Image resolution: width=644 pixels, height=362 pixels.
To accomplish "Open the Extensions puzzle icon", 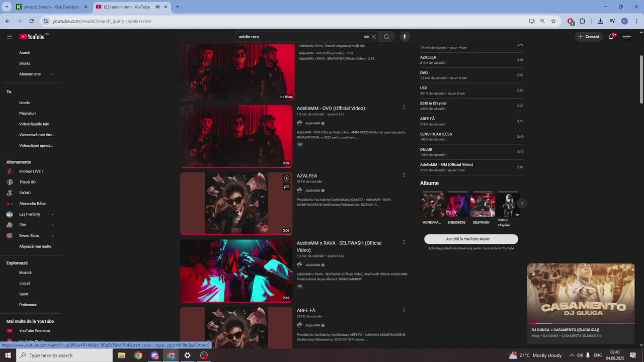I will (583, 21).
